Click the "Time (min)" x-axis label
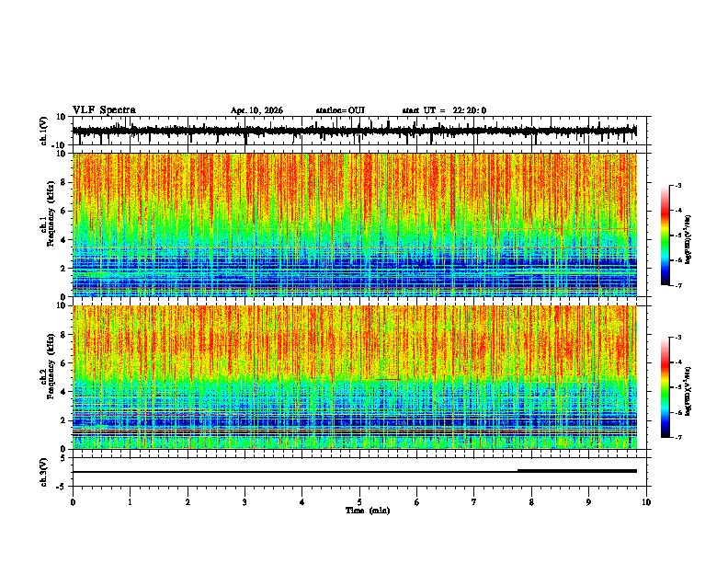728x563 pixels. pyautogui.click(x=368, y=511)
